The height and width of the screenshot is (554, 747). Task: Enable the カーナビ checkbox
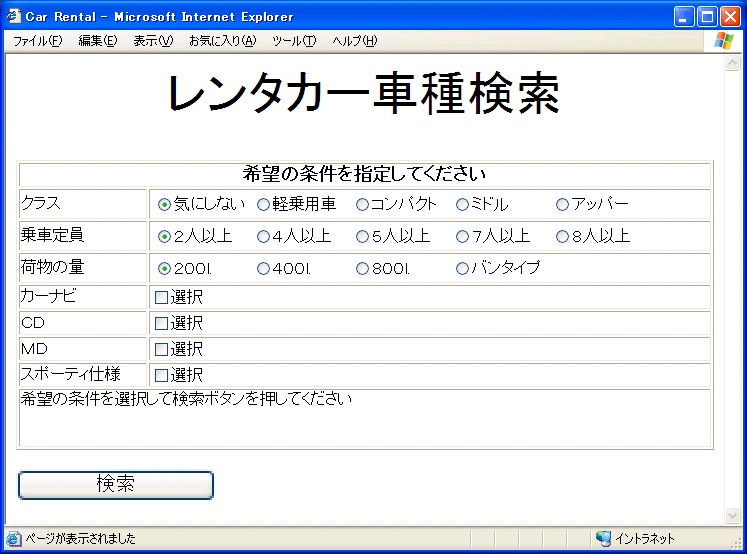[x=161, y=297]
